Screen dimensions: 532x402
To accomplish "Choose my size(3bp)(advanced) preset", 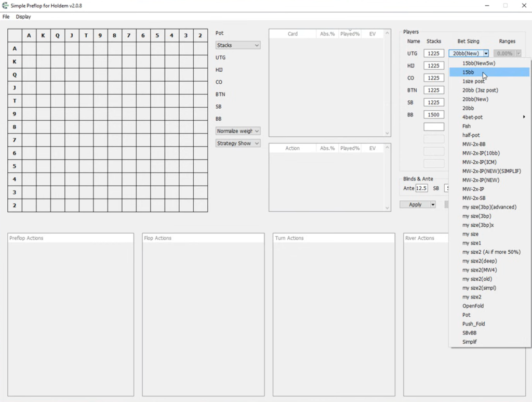I will click(489, 207).
